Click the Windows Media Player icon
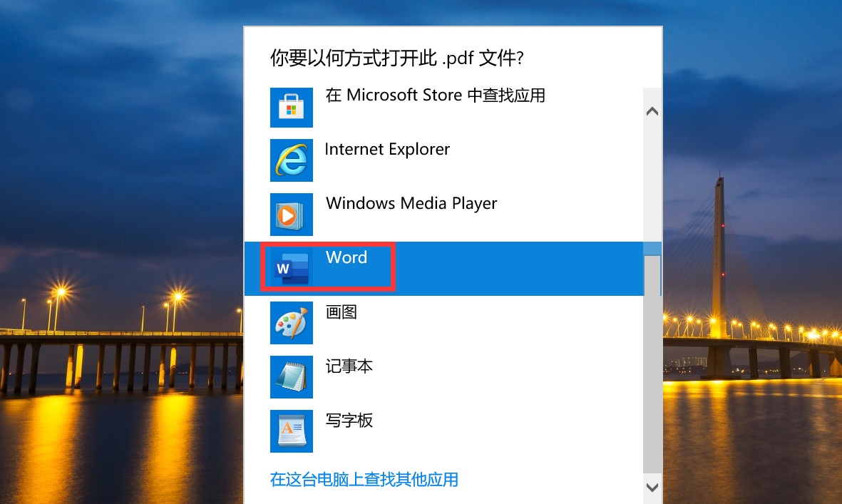Screen dimensions: 842x504 click(291, 215)
